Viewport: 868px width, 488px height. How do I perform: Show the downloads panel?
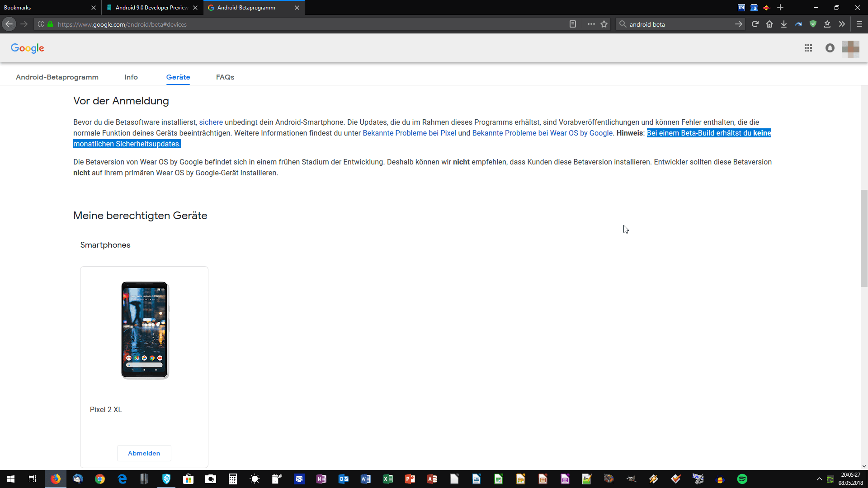[x=784, y=24]
